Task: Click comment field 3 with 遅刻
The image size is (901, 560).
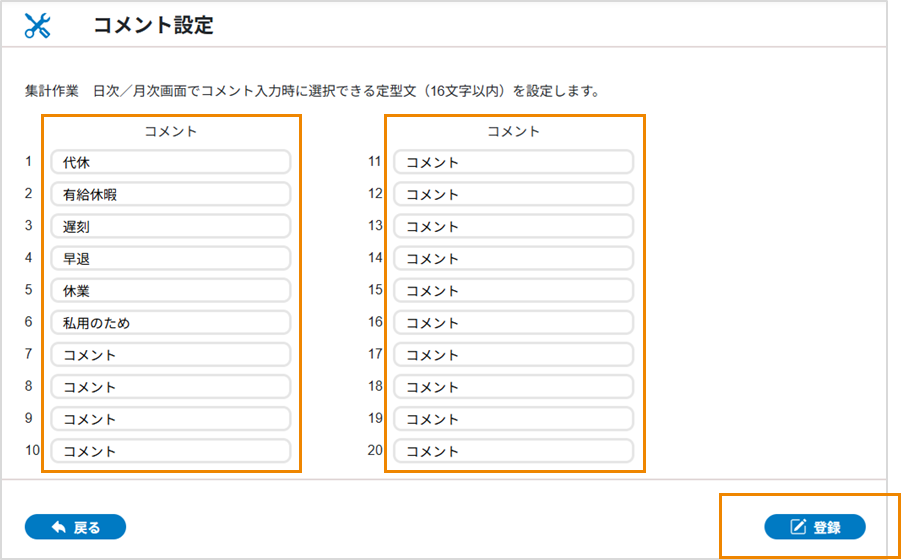Action: (x=170, y=226)
